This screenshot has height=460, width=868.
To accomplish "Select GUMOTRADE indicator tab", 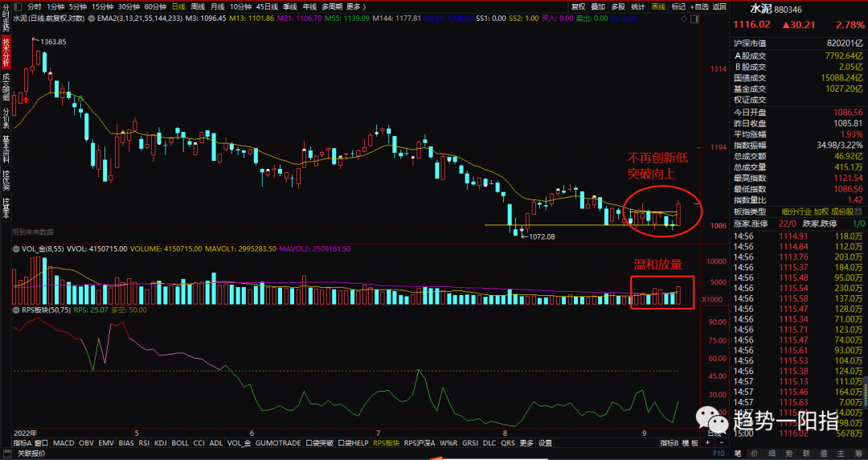I will 278,443.
